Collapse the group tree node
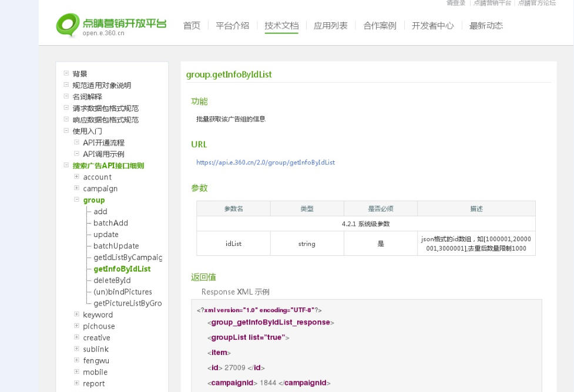Screen dimensions: 574x392 coord(76,200)
